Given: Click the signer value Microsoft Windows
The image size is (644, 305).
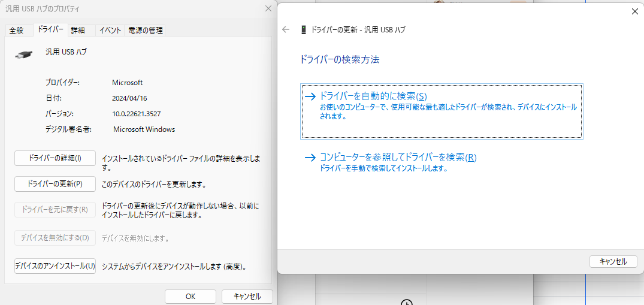Looking at the screenshot, I should click(x=144, y=129).
